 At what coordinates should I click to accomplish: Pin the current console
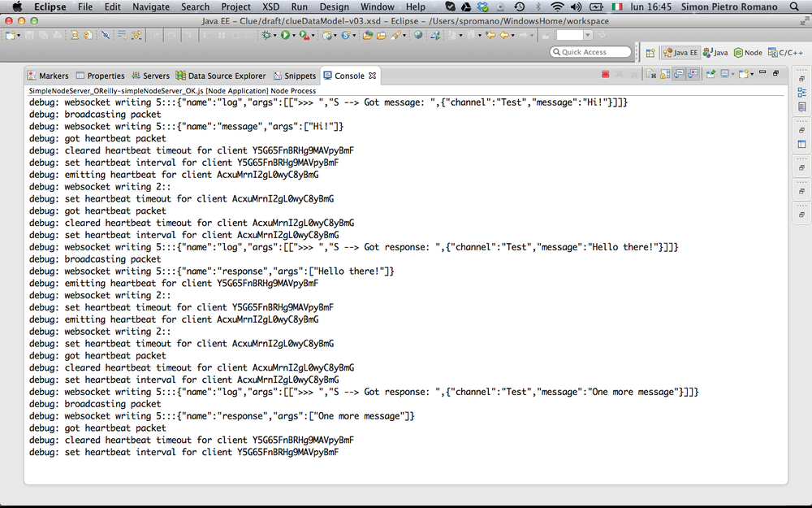710,75
